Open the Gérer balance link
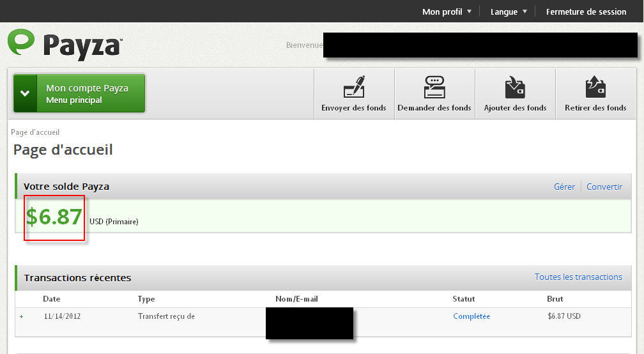The width and height of the screenshot is (644, 354). [x=564, y=187]
